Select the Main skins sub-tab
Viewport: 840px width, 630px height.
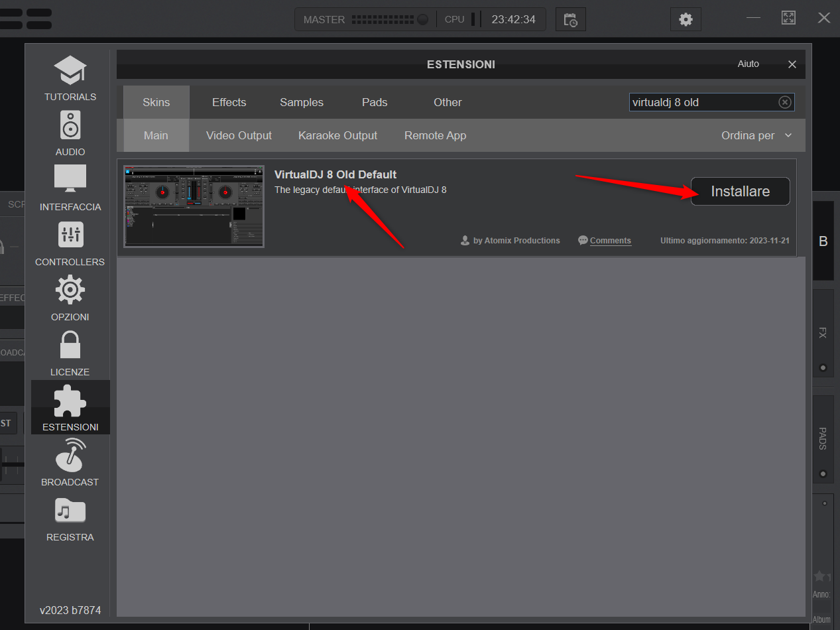point(156,135)
